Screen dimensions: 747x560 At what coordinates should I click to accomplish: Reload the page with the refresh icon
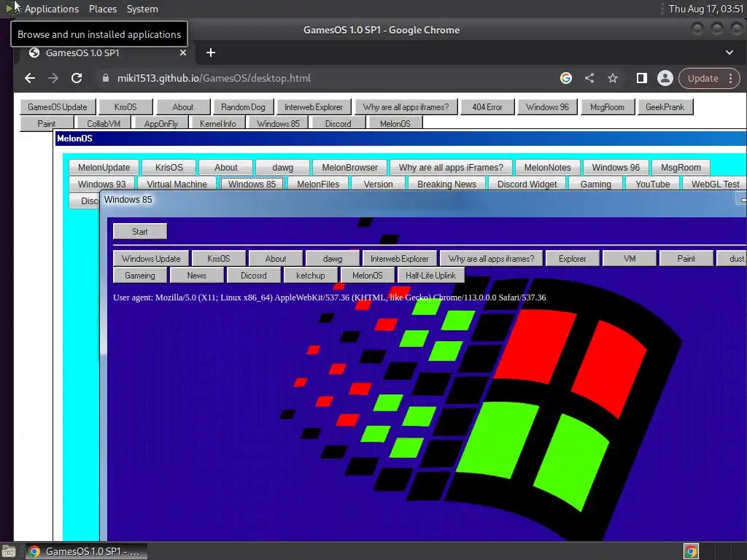point(77,78)
